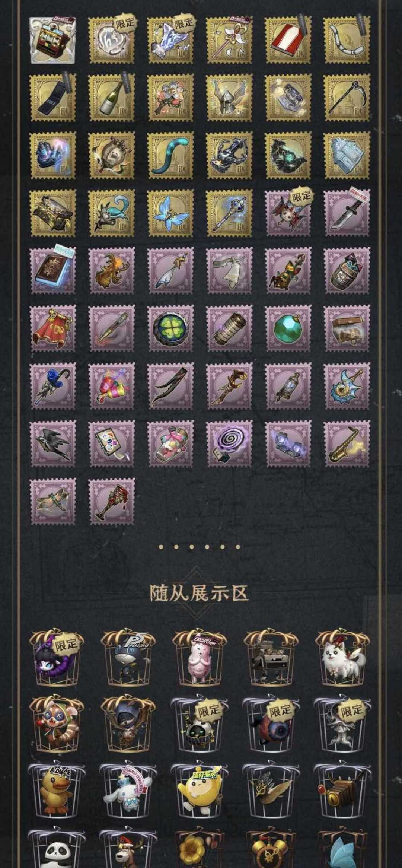Choose the white fluffy dog pet
402x868 pixels.
coord(342,658)
